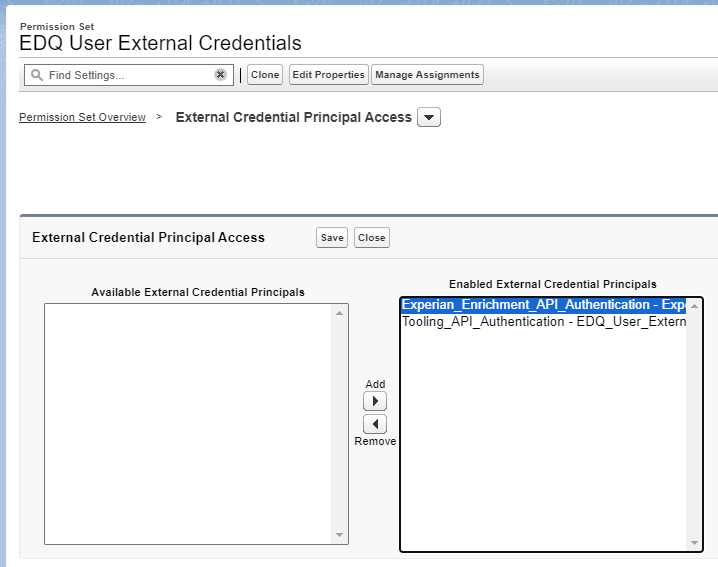Image resolution: width=718 pixels, height=567 pixels.
Task: Expand the External Credential Principal Access dropdown
Action: 429,117
